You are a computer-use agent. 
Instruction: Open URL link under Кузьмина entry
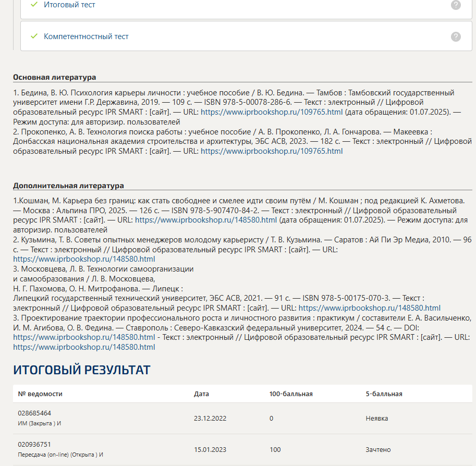pos(84,259)
